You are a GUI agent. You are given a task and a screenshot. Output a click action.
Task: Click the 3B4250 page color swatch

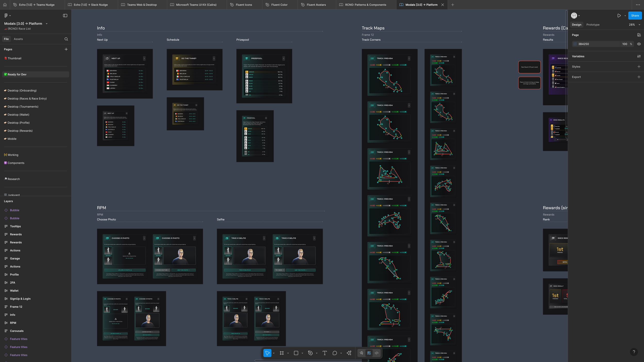[575, 44]
